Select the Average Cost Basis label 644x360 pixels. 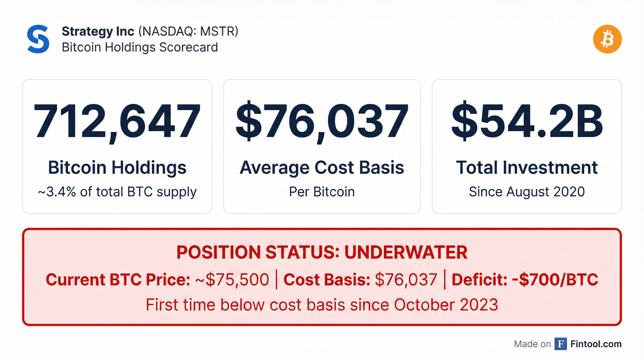[322, 167]
